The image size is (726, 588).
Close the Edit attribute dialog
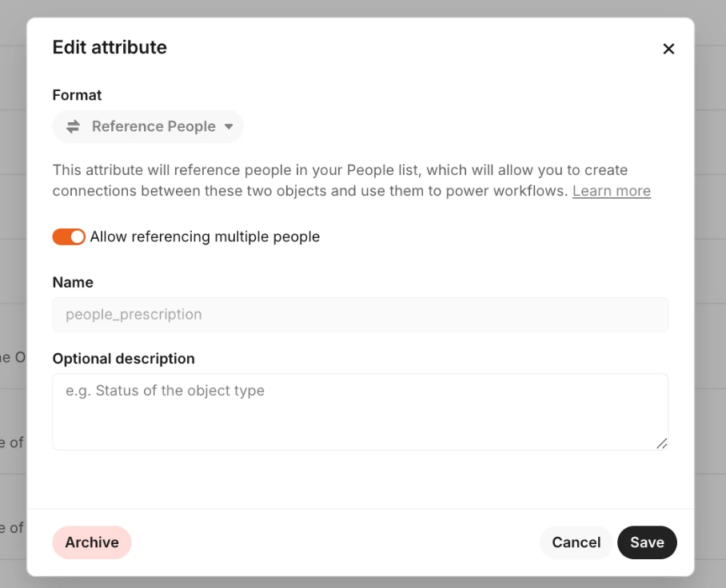point(668,49)
